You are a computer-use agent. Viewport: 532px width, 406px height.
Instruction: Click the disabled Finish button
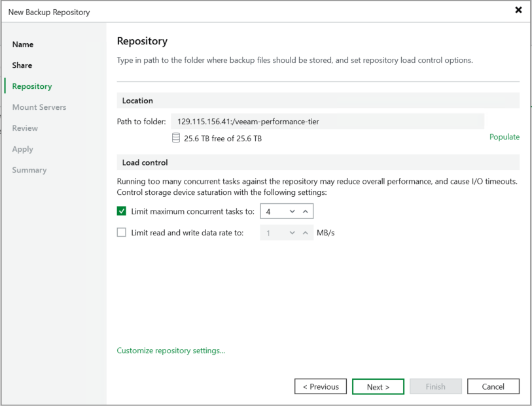[x=436, y=386]
